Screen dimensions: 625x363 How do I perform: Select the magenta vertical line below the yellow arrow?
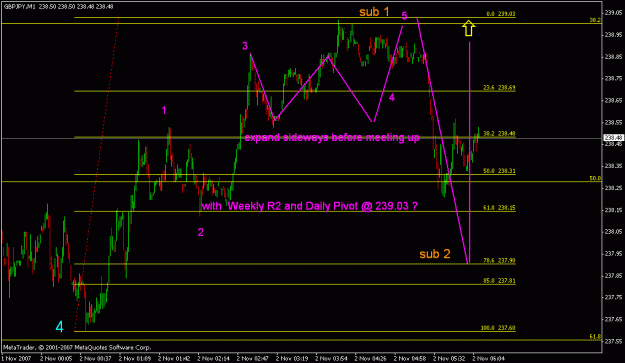[x=470, y=151]
